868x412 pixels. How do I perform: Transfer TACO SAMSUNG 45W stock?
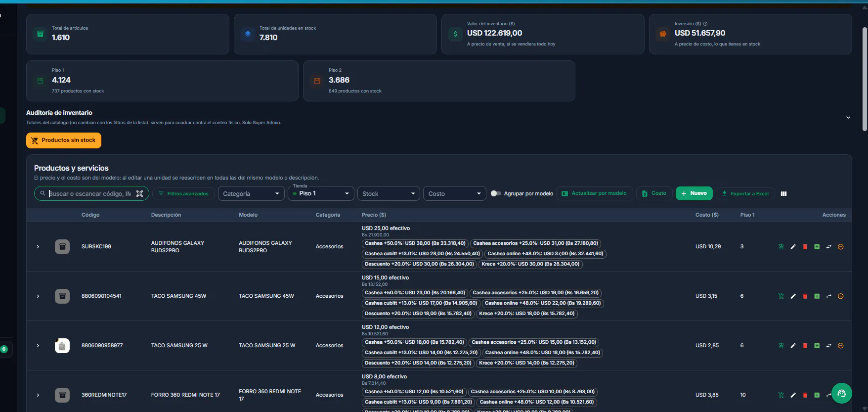(828, 296)
